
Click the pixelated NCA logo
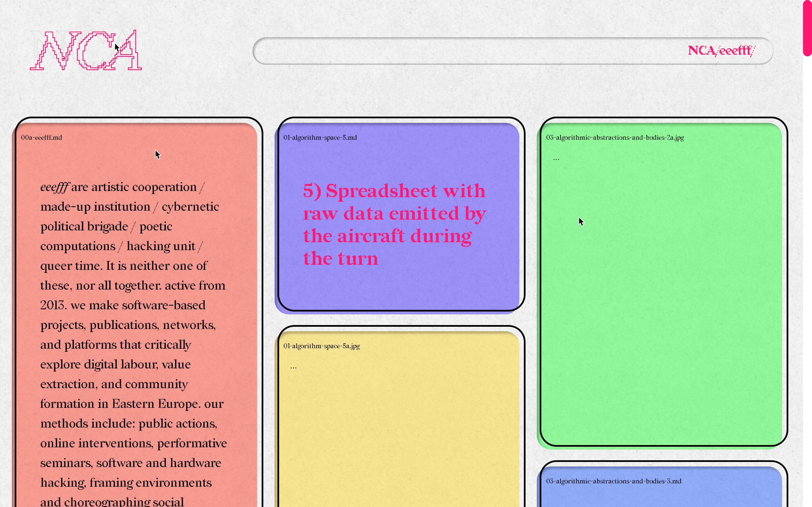click(85, 50)
